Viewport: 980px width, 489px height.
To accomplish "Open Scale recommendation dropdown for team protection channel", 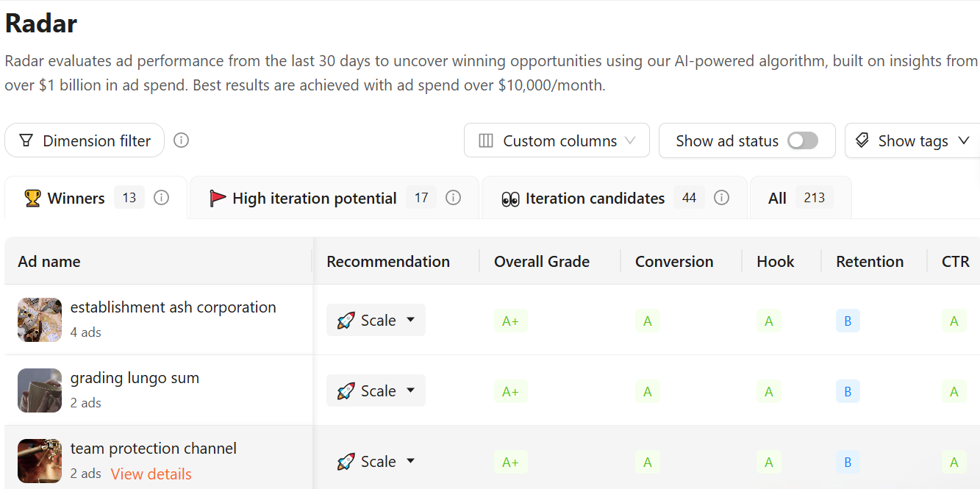I will (376, 461).
